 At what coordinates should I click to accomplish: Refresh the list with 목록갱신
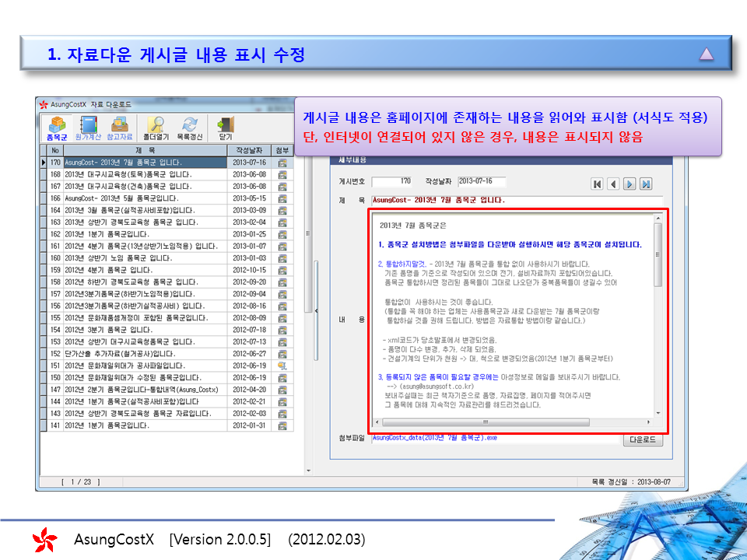190,128
